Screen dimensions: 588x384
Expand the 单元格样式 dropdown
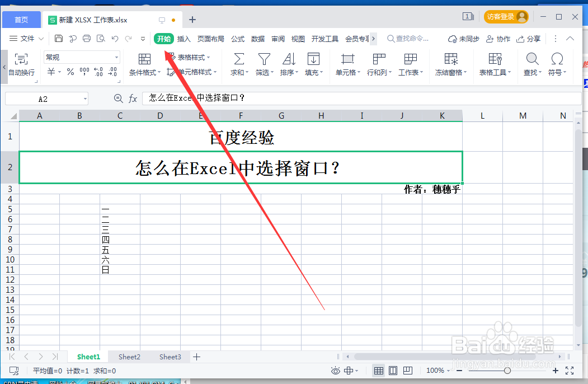[215, 72]
